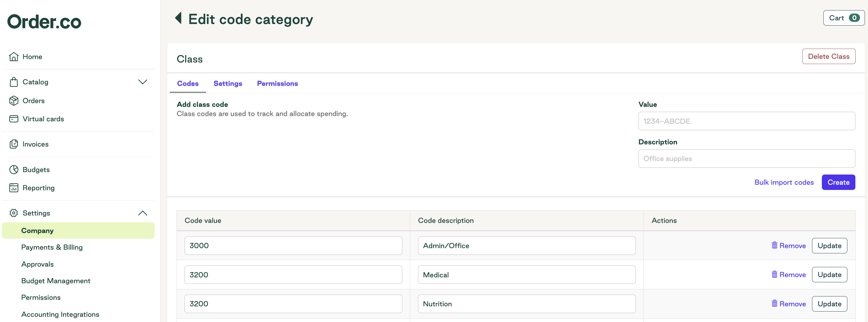Image resolution: width=868 pixels, height=322 pixels.
Task: Collapse the Settings menu chevron
Action: [x=142, y=213]
